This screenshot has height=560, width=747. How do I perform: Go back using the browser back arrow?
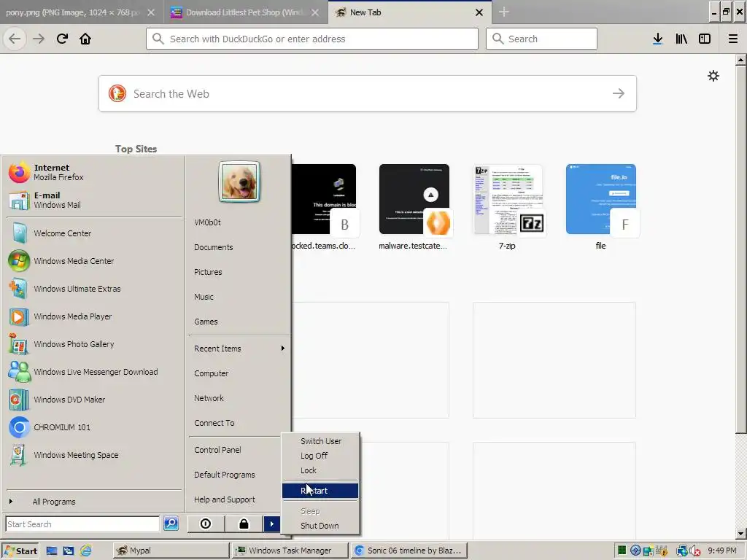15,39
